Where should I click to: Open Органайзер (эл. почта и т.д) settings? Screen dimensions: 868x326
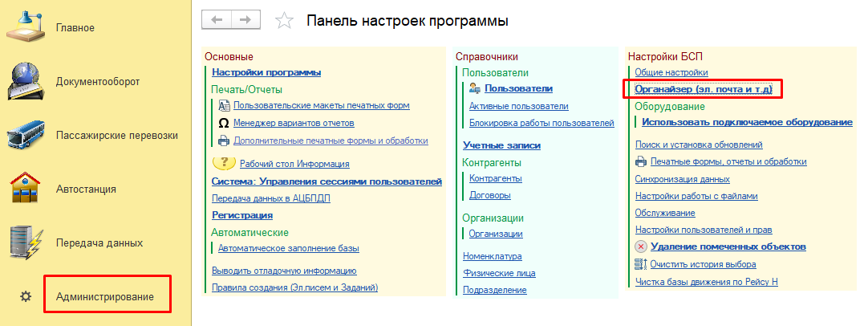703,89
